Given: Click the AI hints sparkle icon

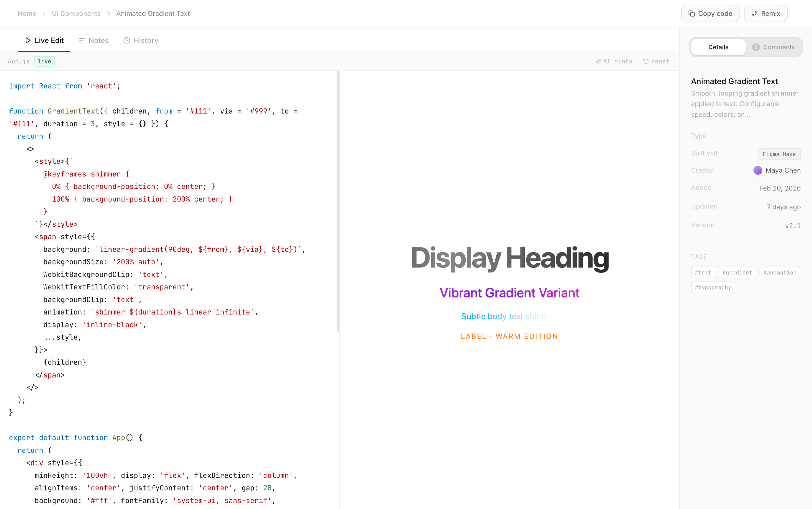Looking at the screenshot, I should [x=598, y=61].
